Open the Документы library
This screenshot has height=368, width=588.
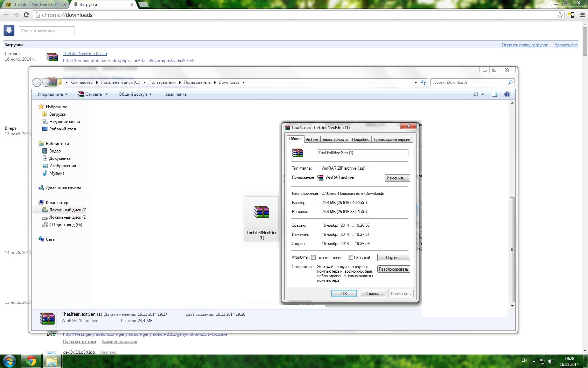click(x=60, y=158)
